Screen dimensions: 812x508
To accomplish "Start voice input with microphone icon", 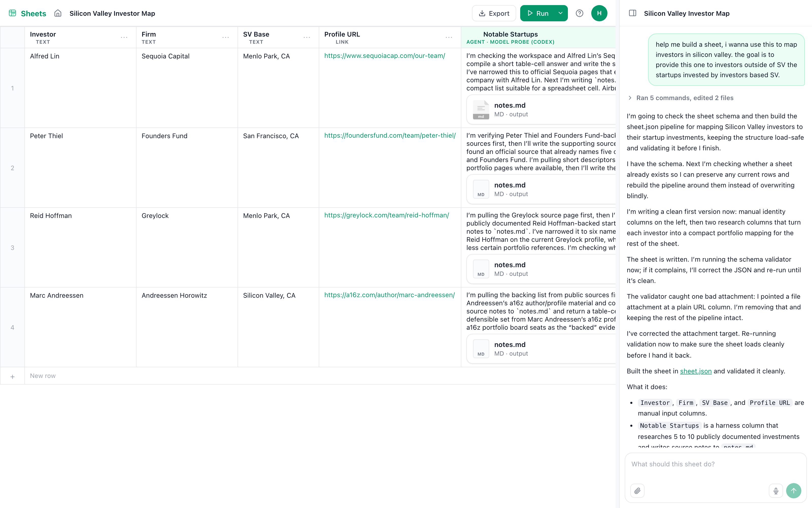I will pyautogui.click(x=776, y=491).
